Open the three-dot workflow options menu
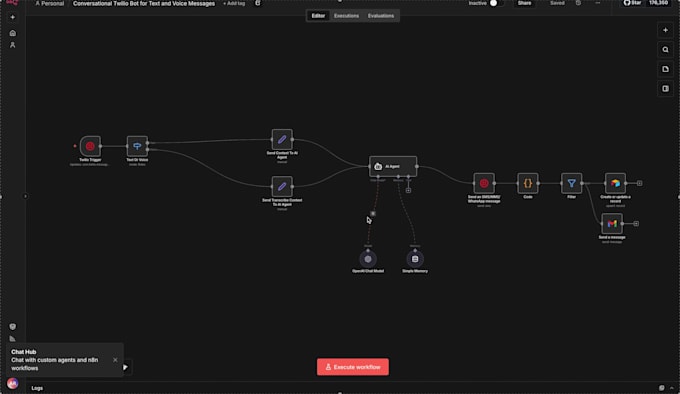This screenshot has width=680, height=394. pos(598,3)
